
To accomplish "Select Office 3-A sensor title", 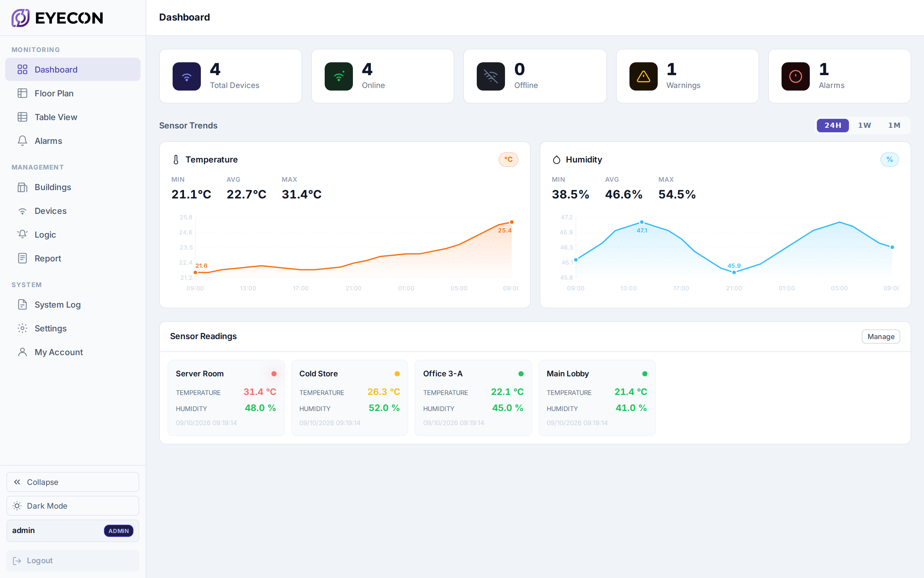I will click(x=442, y=373).
